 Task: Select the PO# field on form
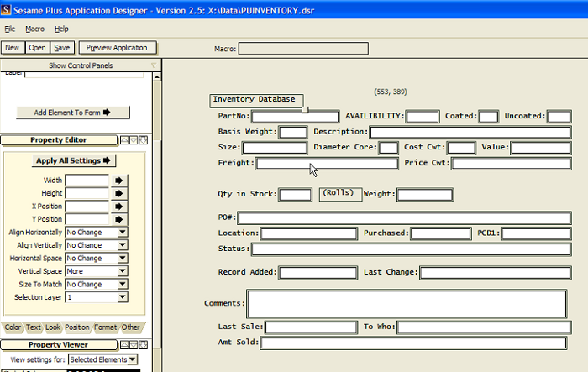point(405,217)
